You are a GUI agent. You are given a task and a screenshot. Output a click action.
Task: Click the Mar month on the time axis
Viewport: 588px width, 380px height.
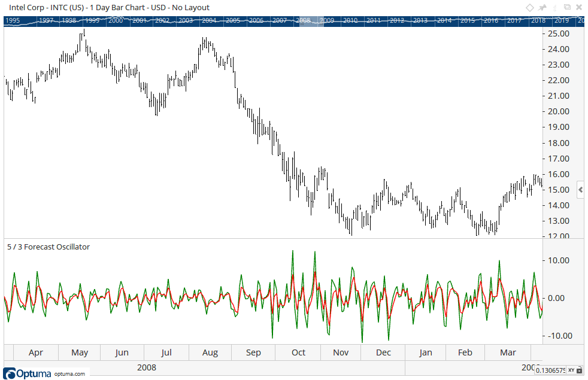(508, 352)
